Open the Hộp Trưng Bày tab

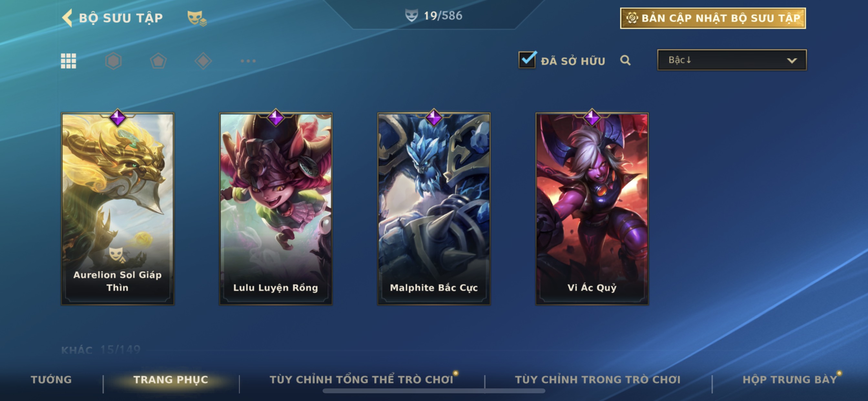tap(790, 379)
